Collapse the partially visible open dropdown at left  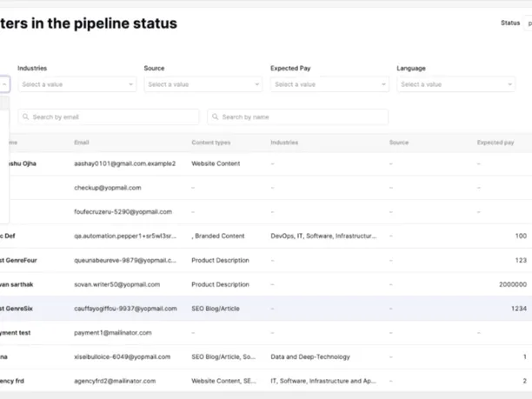4,84
